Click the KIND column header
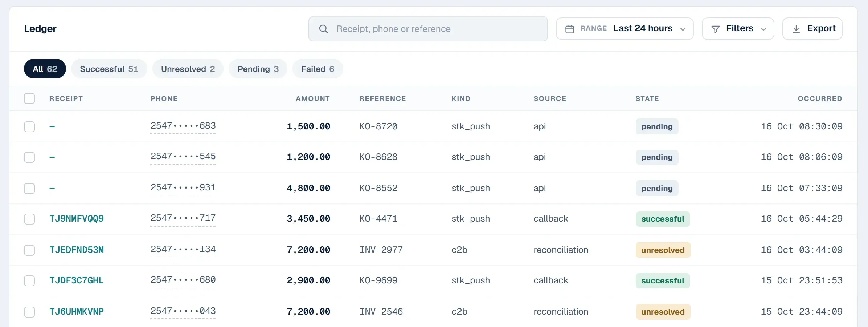Screen dimensions: 868x327 tap(461, 98)
